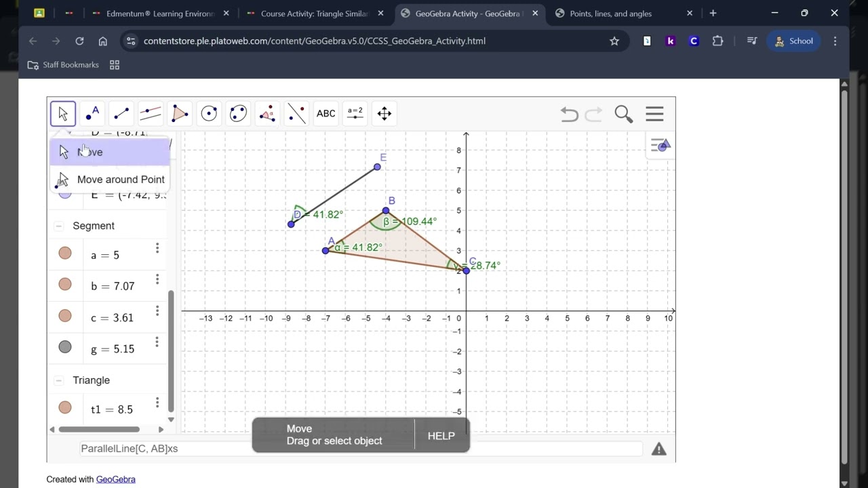Image resolution: width=868 pixels, height=488 pixels.
Task: Select the Line tool
Action: [121, 114]
